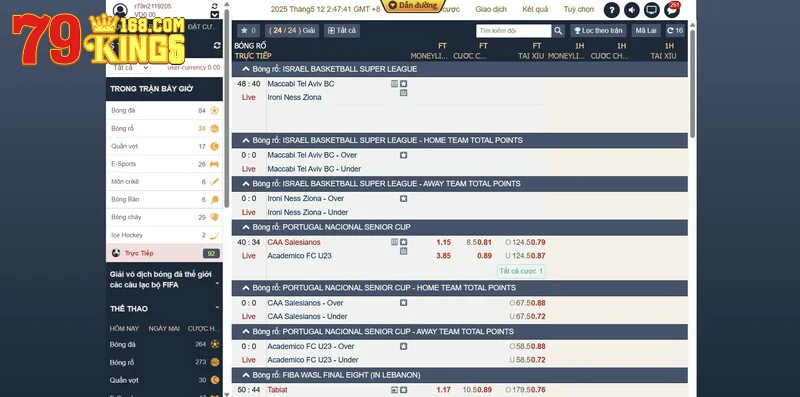Favorite Ironi Ness Ziona Over star
Viewport: 800px width, 397px height.
coord(404,198)
